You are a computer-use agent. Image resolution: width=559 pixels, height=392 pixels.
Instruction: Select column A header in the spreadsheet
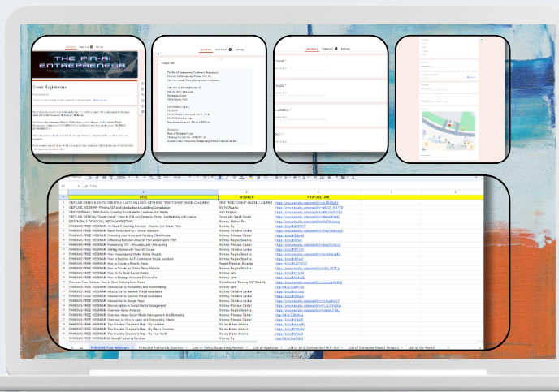coord(143,192)
